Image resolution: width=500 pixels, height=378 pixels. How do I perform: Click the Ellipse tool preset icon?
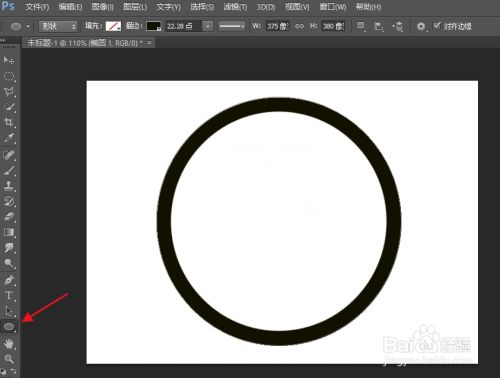(16, 26)
